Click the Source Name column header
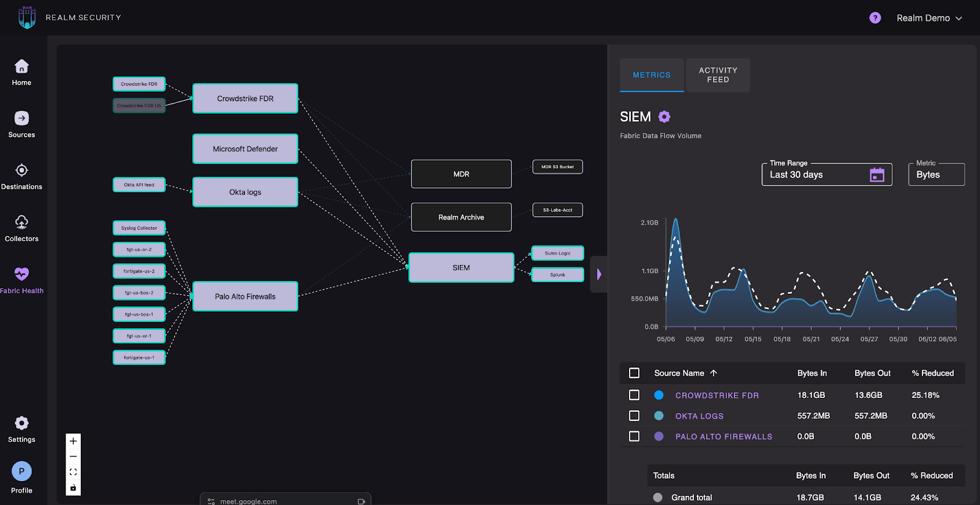Screen dimensions: 980x505 (x=679, y=373)
